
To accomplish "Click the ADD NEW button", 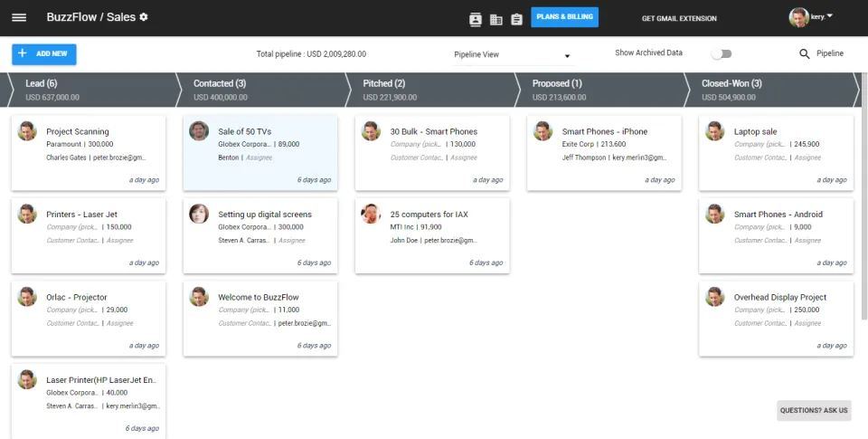I will [44, 53].
